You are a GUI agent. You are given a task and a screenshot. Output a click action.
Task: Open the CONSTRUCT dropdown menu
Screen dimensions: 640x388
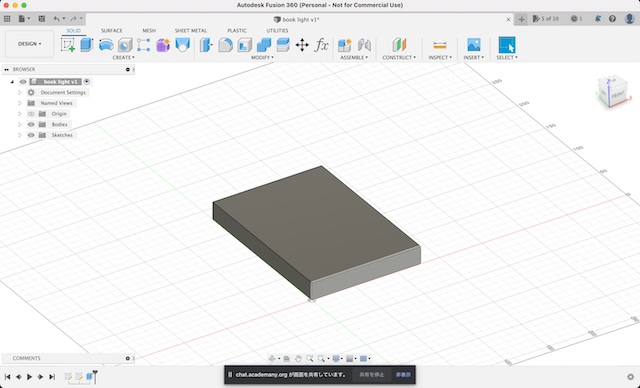(x=399, y=58)
